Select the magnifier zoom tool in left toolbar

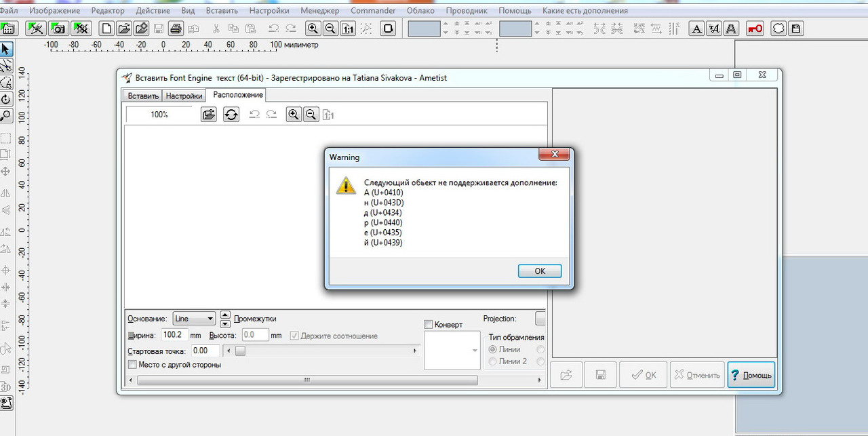coord(6,116)
